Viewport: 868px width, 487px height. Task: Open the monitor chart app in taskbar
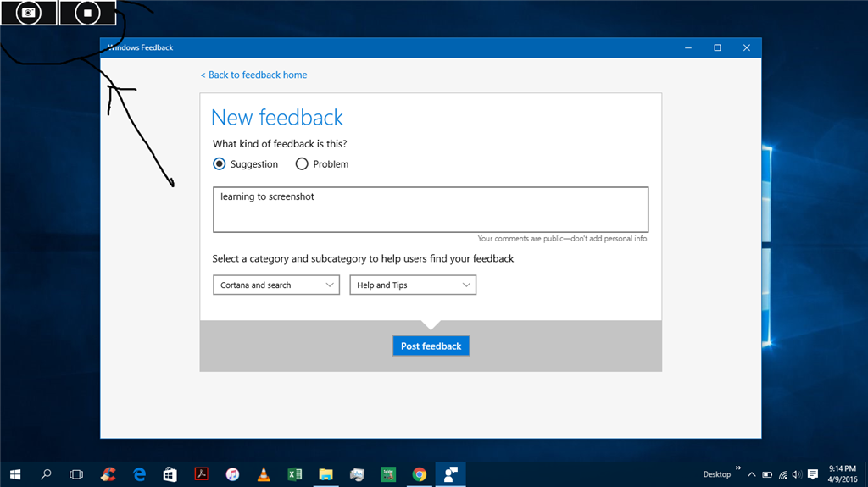(357, 474)
